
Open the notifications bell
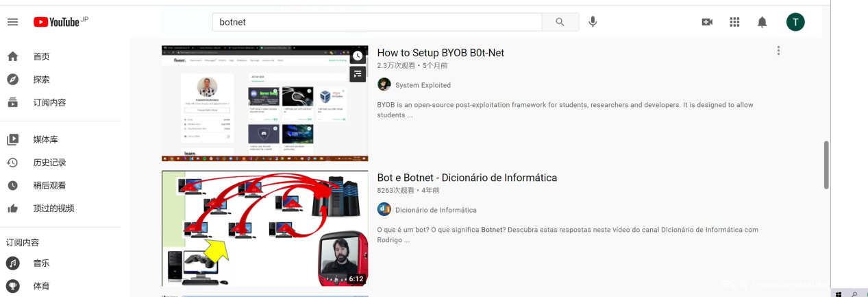[762, 22]
